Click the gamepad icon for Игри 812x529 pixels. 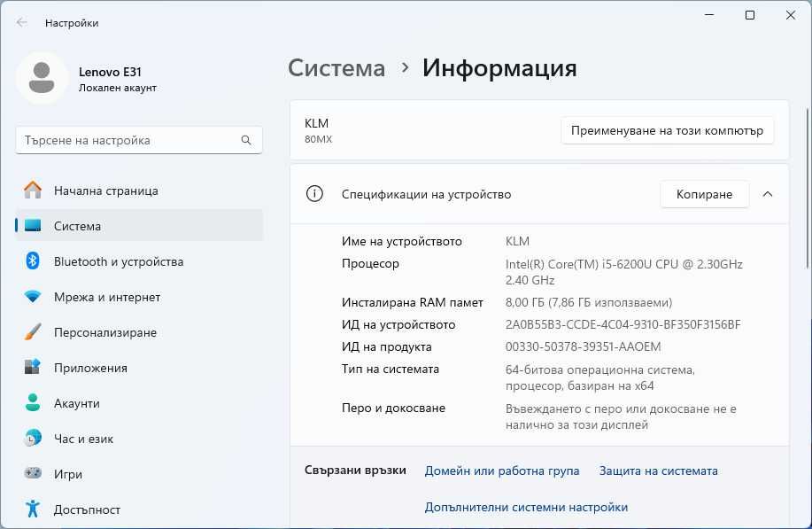pos(33,473)
